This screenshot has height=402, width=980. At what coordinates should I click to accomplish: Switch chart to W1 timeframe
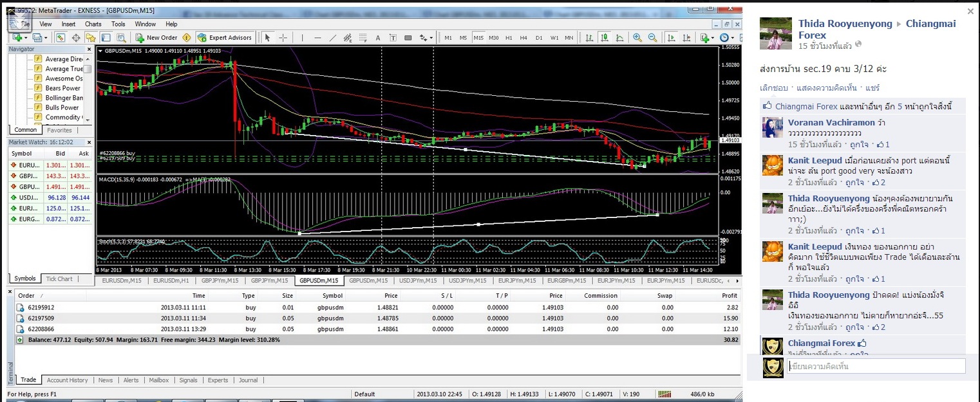pos(554,37)
